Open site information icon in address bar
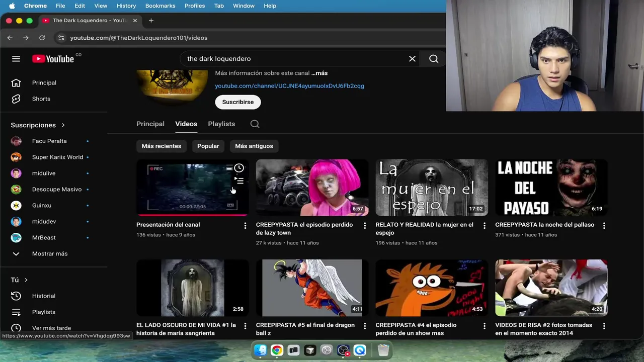644x362 pixels. (61, 38)
